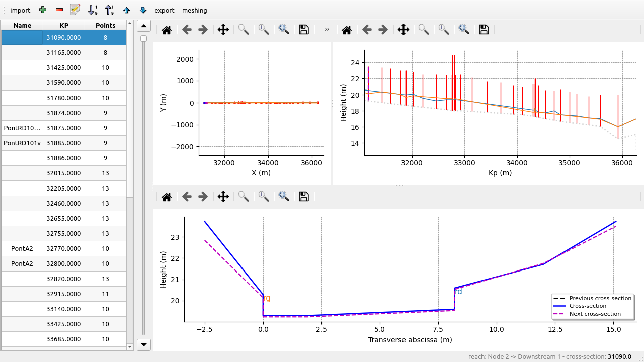Click the red minus delete cross-section icon

tap(59, 10)
